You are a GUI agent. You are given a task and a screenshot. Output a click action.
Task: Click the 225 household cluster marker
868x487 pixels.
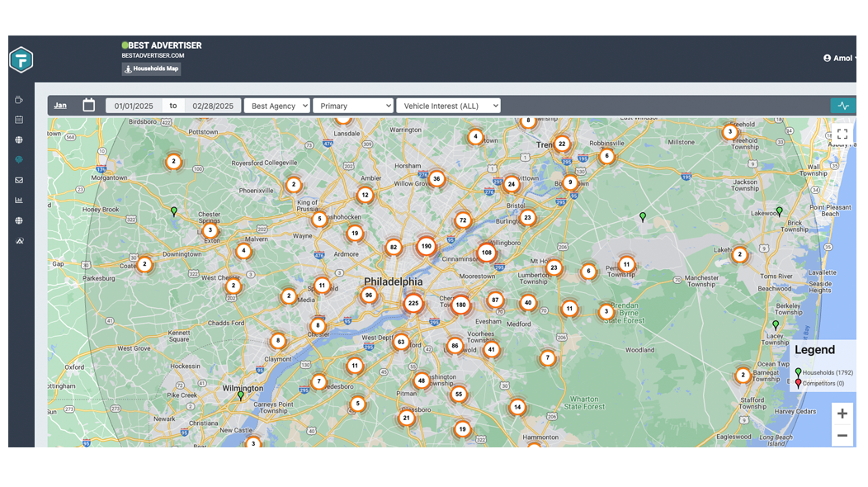413,303
